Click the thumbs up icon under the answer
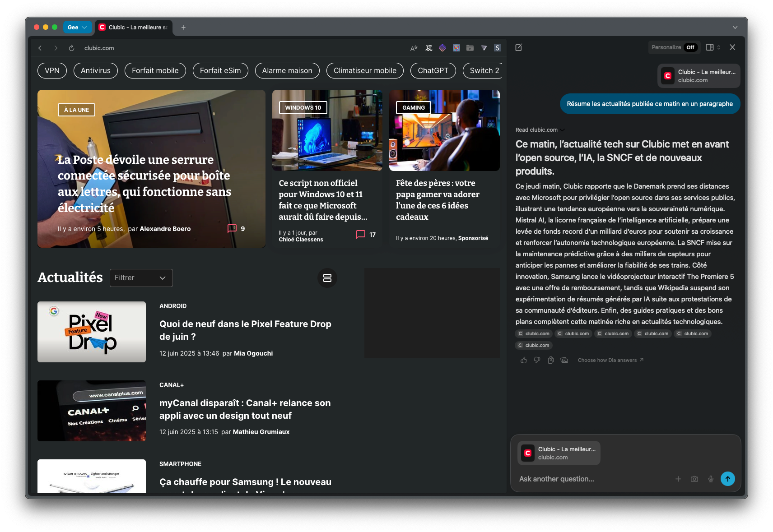 point(524,360)
